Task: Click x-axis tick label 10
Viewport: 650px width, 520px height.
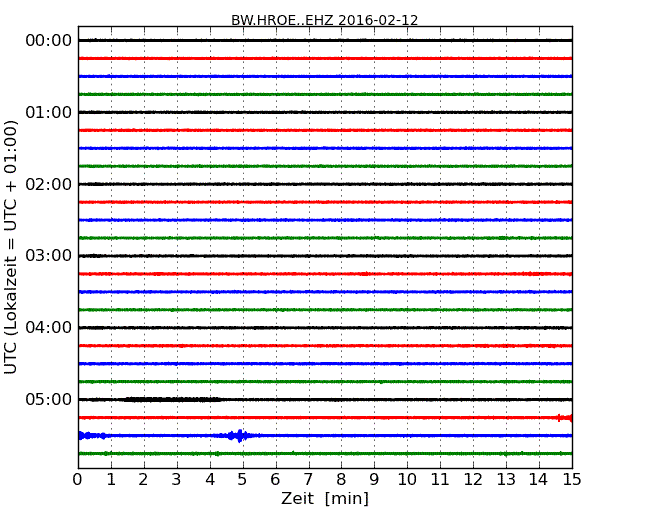Action: [407, 479]
